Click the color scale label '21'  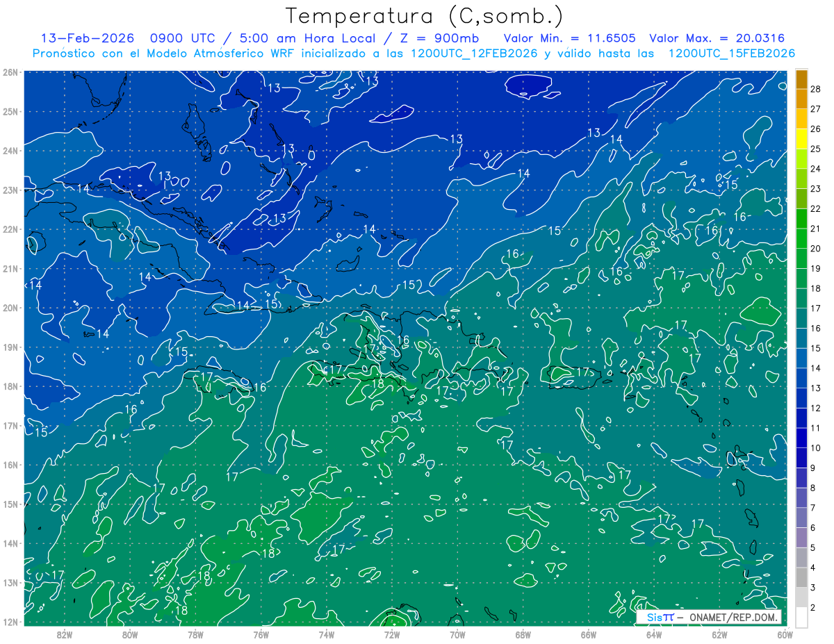pyautogui.click(x=815, y=229)
